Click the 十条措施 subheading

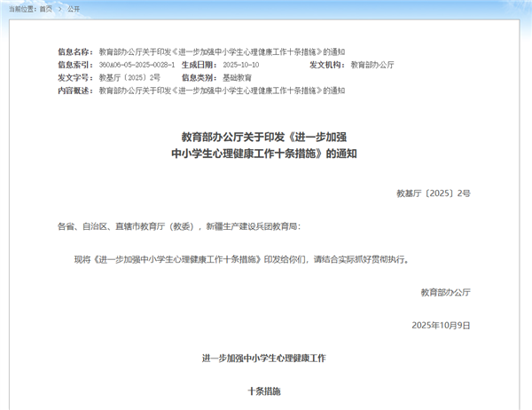pos(264,390)
